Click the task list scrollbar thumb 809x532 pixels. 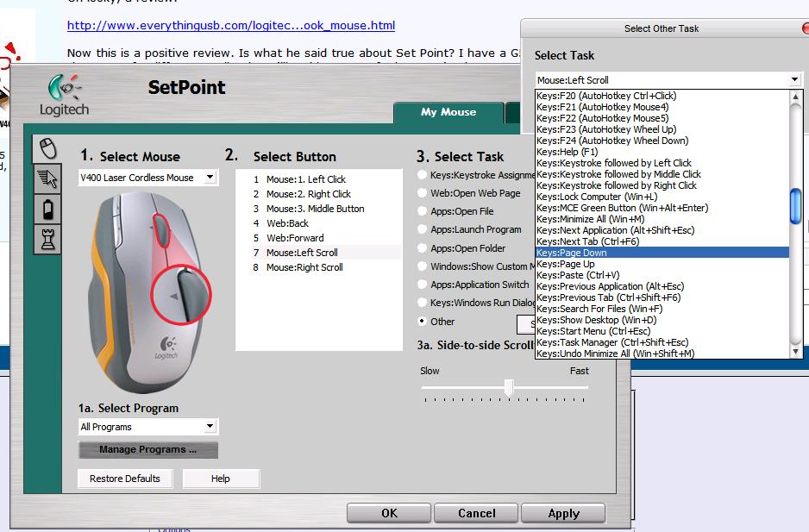tap(795, 206)
